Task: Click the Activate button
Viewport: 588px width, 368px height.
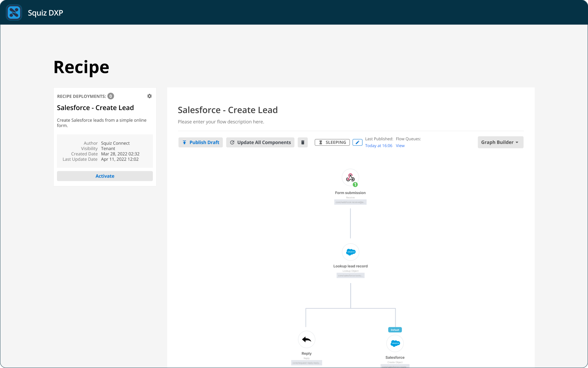Action: pos(105,176)
